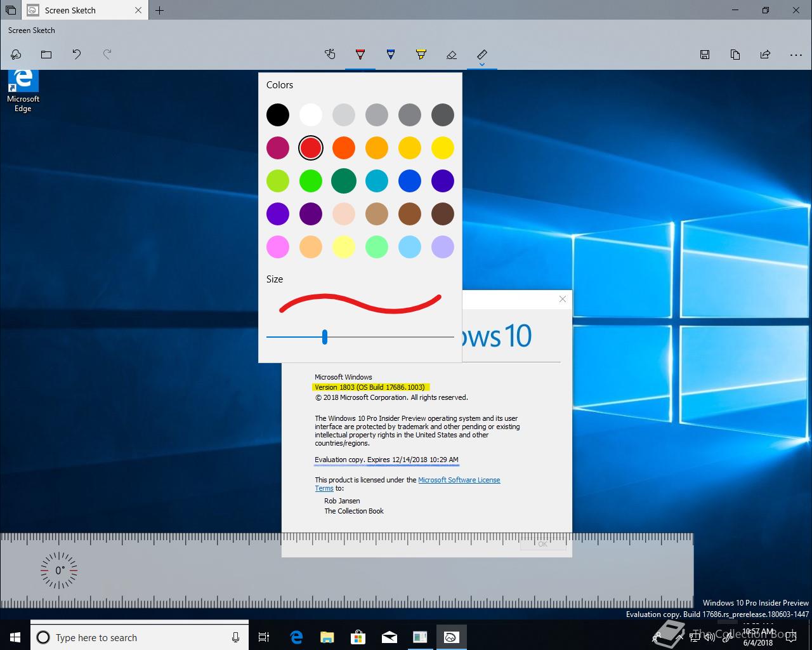Pick the white color swatch
Screen dimensions: 812x650
pos(311,115)
